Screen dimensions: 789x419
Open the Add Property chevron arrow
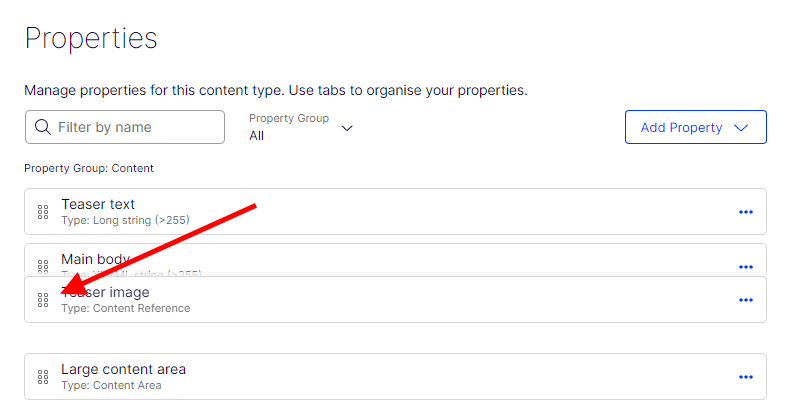tap(741, 128)
